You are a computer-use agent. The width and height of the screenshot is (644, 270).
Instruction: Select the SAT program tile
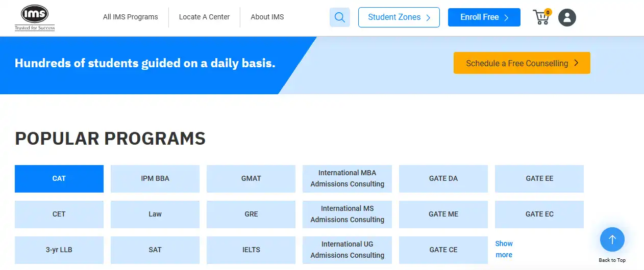[155, 250]
